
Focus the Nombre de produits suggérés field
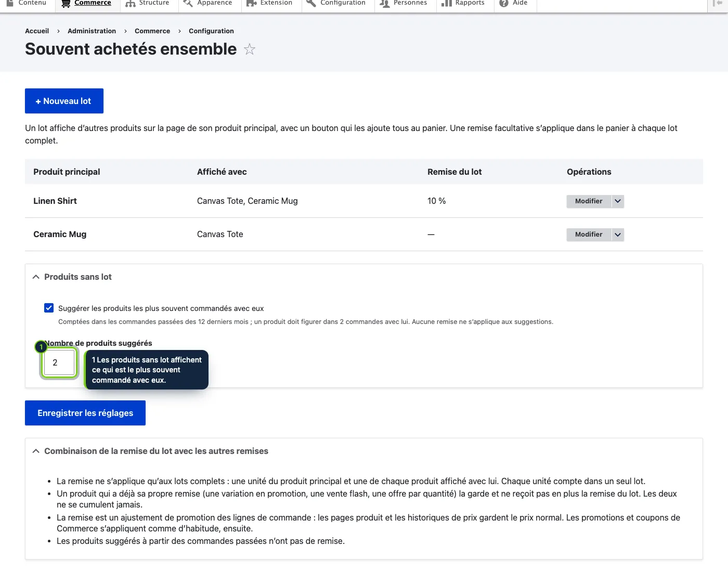(59, 362)
